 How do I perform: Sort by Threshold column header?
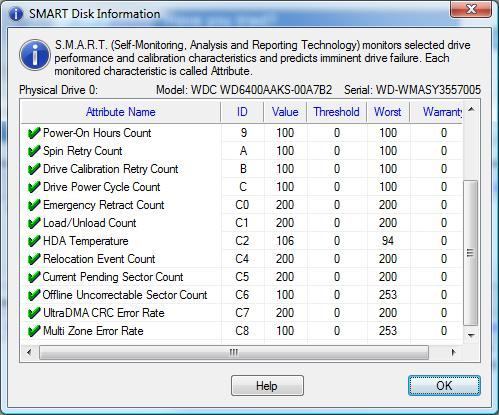pos(337,112)
